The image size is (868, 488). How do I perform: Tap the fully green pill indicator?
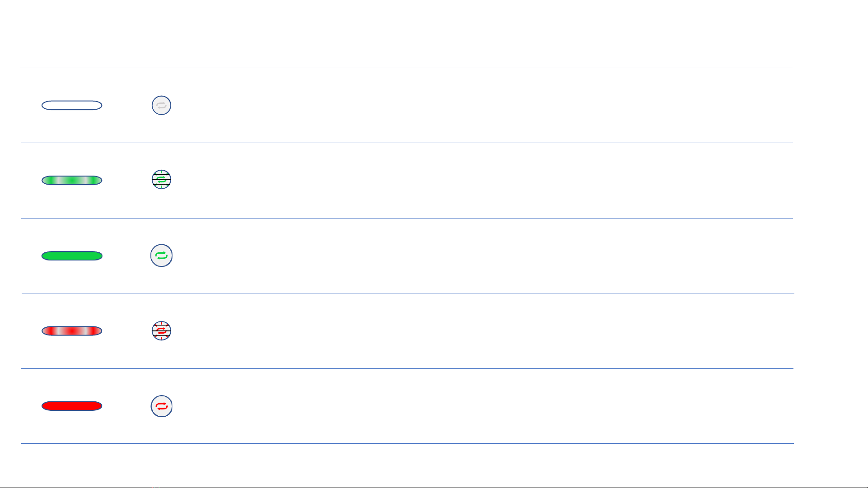pyautogui.click(x=72, y=256)
